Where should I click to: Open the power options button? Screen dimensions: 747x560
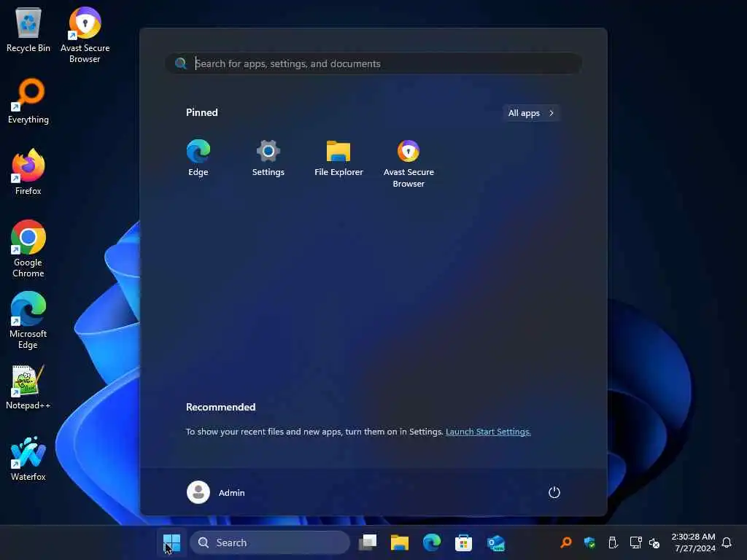(554, 492)
